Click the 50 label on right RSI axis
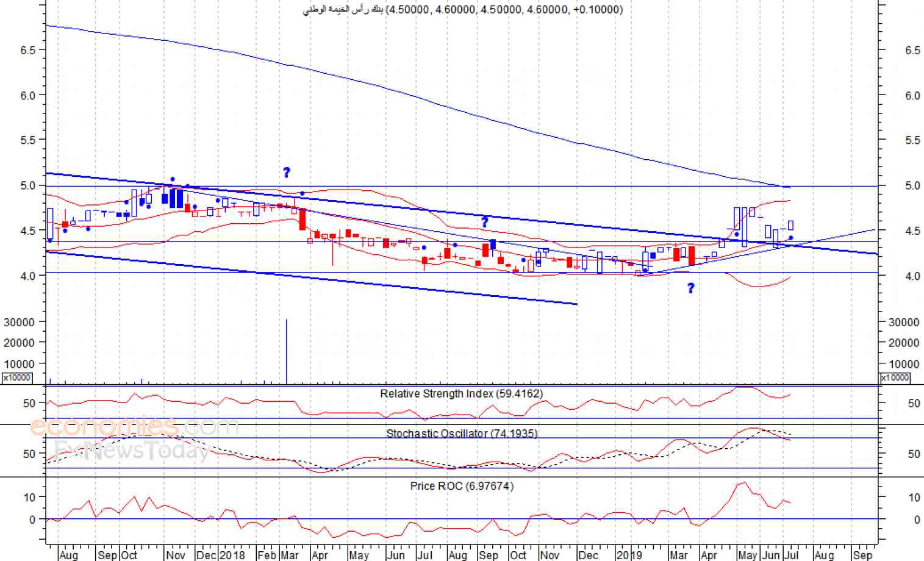924x561 pixels. (914, 403)
